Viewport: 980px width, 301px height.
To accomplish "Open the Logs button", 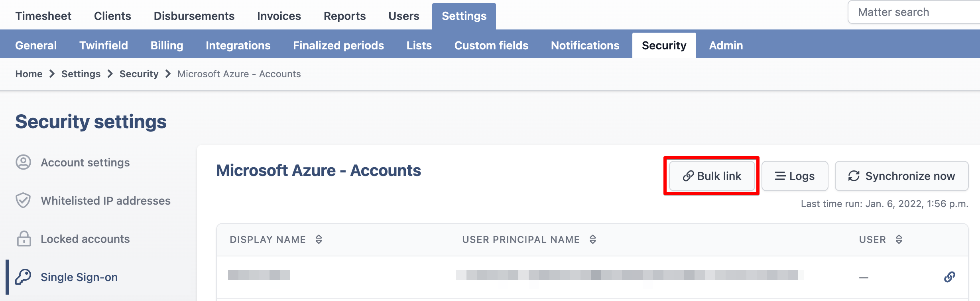I will click(795, 176).
